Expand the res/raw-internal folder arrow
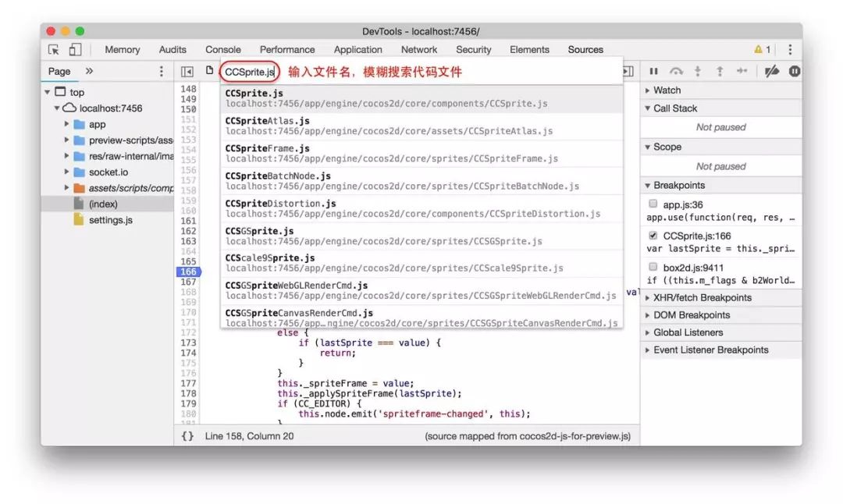The image size is (843, 504). coord(66,156)
